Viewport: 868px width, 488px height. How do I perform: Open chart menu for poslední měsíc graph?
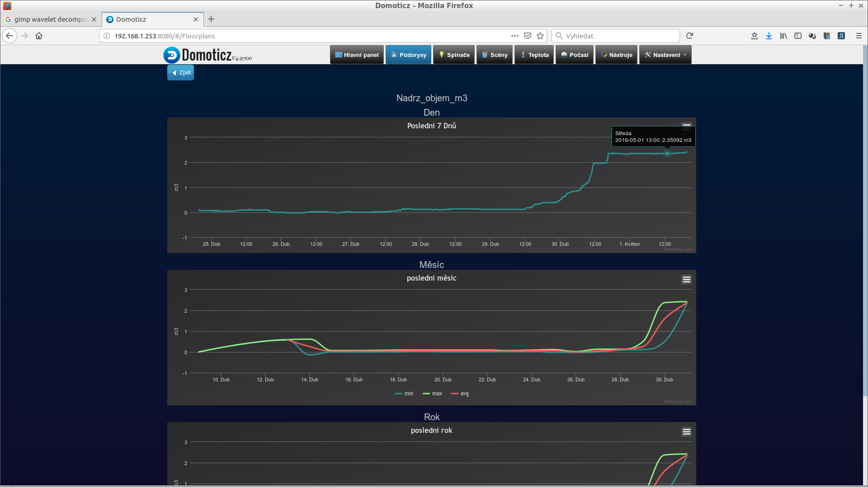tap(686, 279)
